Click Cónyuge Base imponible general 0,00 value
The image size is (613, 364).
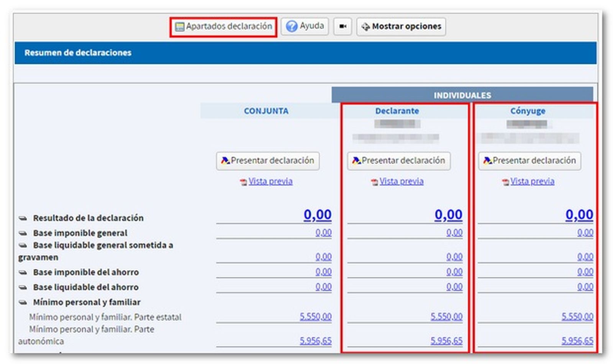point(585,233)
